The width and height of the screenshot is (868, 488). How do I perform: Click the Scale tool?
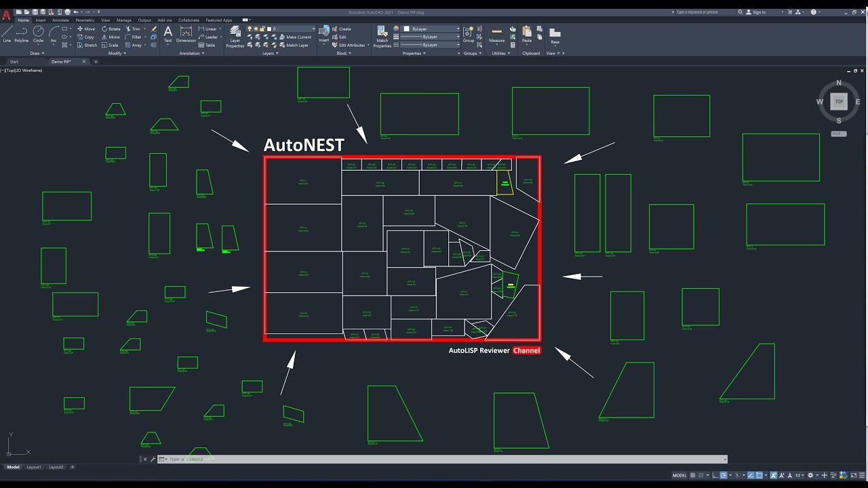point(110,45)
